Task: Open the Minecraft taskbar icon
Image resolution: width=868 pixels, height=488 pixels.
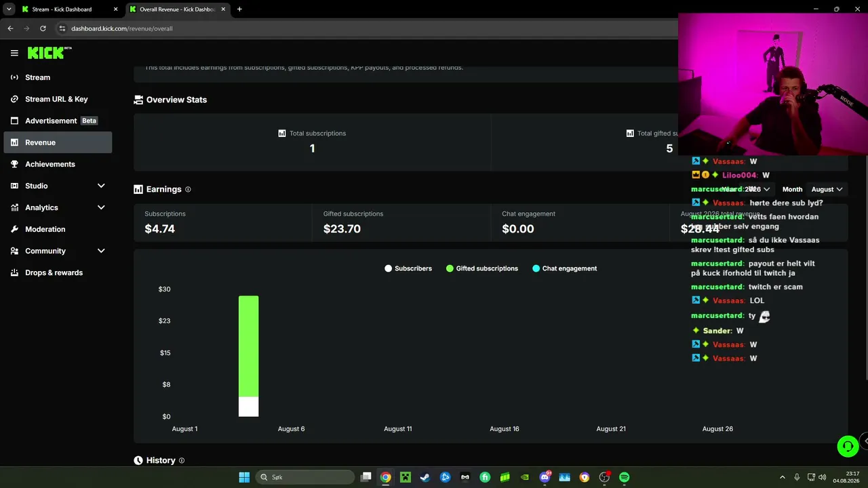Action: pos(406,477)
